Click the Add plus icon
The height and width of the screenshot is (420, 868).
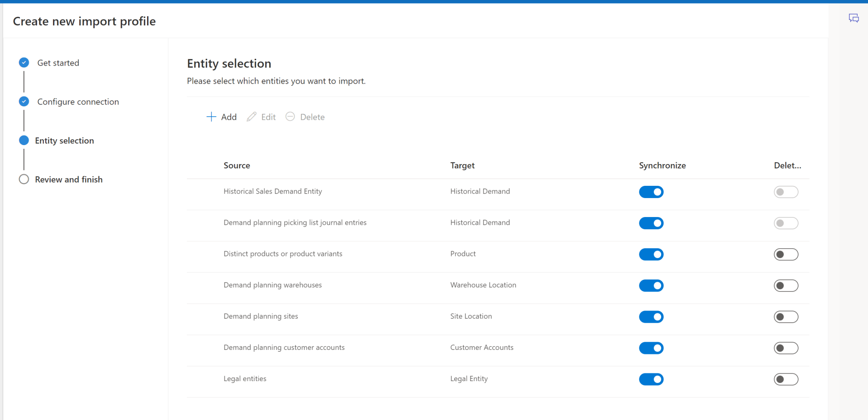coord(211,117)
